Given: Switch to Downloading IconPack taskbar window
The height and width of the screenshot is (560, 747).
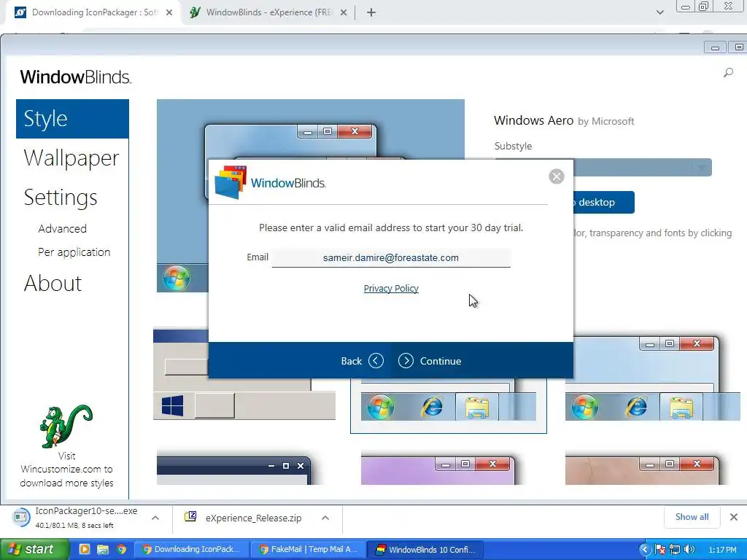Looking at the screenshot, I should pos(191,550).
